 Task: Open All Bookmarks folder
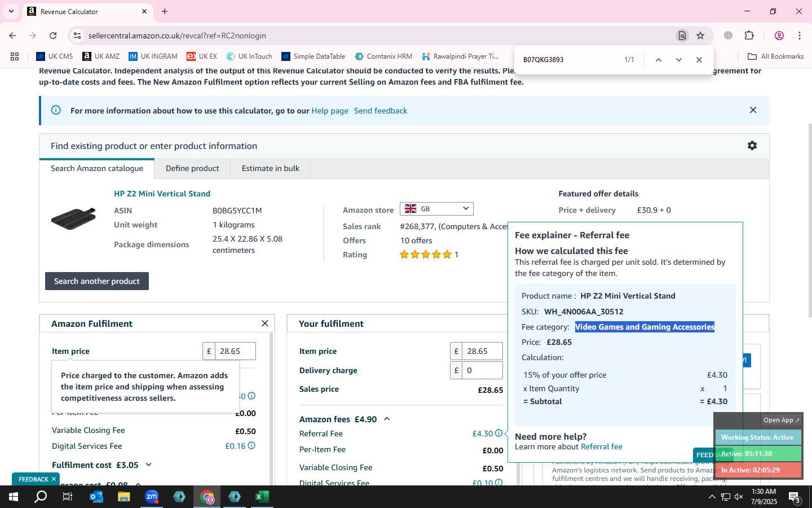775,56
